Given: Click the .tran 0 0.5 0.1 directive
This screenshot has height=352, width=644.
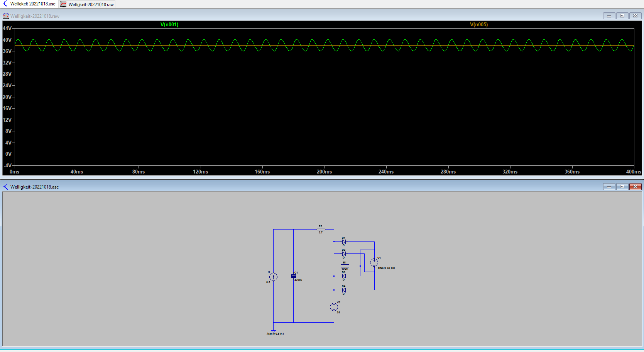Looking at the screenshot, I should 276,333.
